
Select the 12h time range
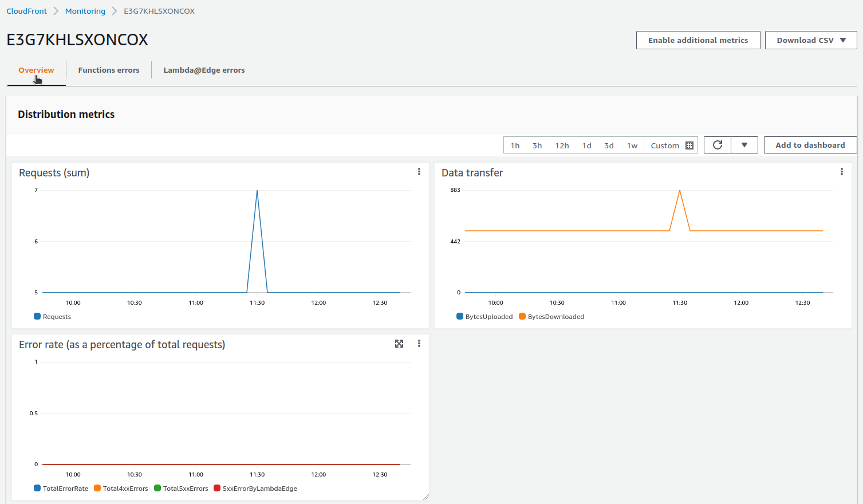coord(562,145)
